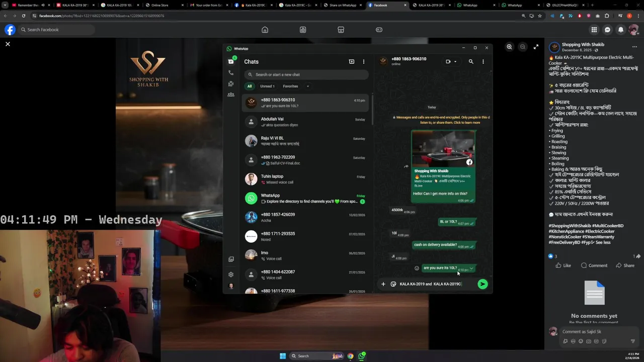Open the WhatsApp Status sidebar icon
644x362 pixels.
(231, 83)
